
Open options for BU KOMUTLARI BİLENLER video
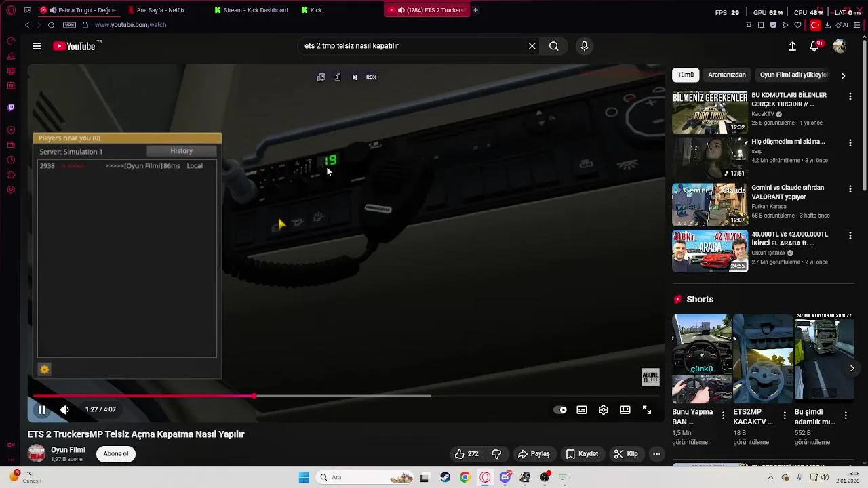click(x=850, y=97)
